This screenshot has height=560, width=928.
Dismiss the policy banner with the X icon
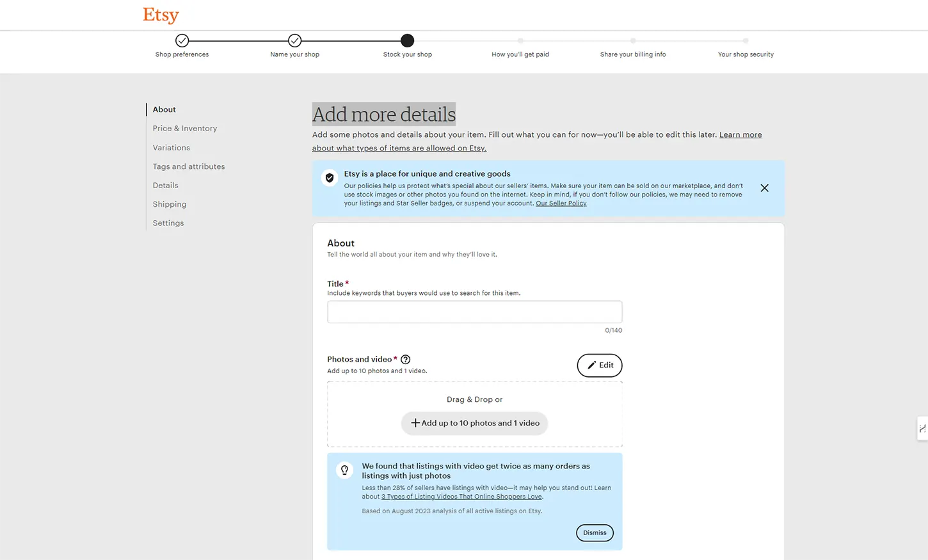click(764, 188)
